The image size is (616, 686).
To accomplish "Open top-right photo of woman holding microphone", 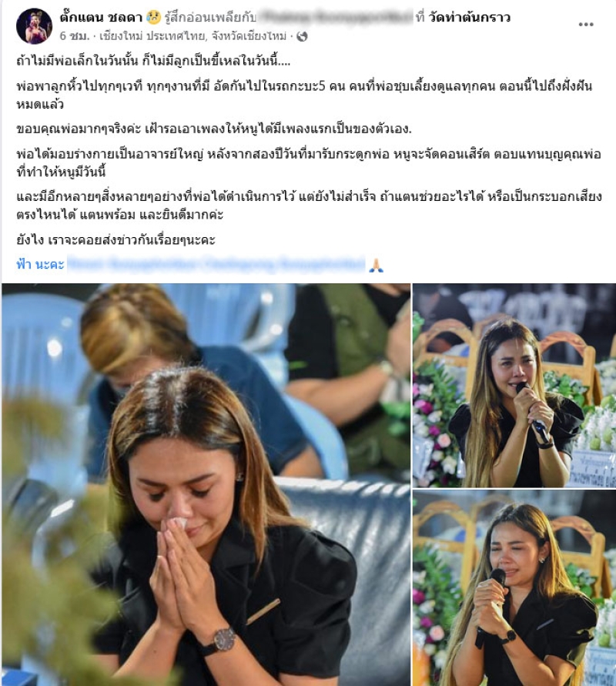I will [514, 386].
